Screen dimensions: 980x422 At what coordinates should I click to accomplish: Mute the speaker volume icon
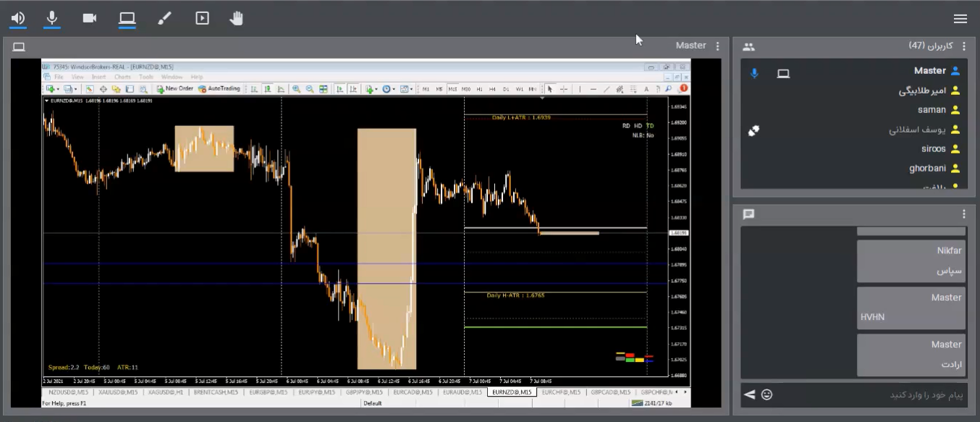pos(18,18)
